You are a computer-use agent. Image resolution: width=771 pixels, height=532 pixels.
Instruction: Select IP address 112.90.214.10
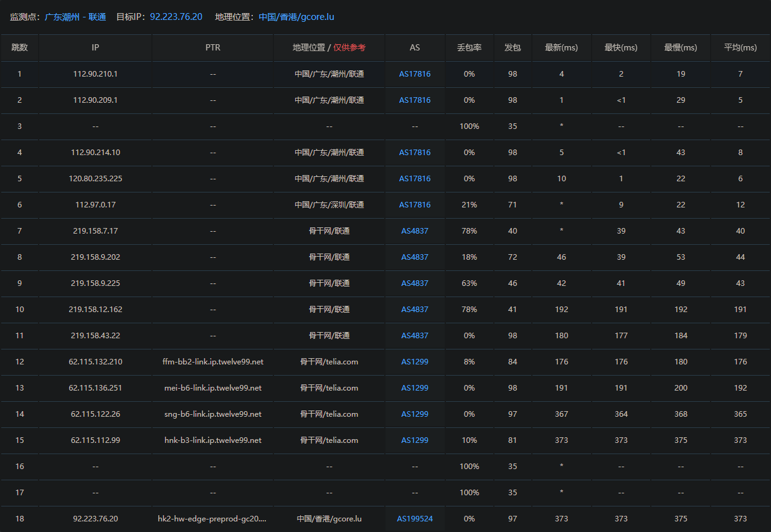pos(95,153)
